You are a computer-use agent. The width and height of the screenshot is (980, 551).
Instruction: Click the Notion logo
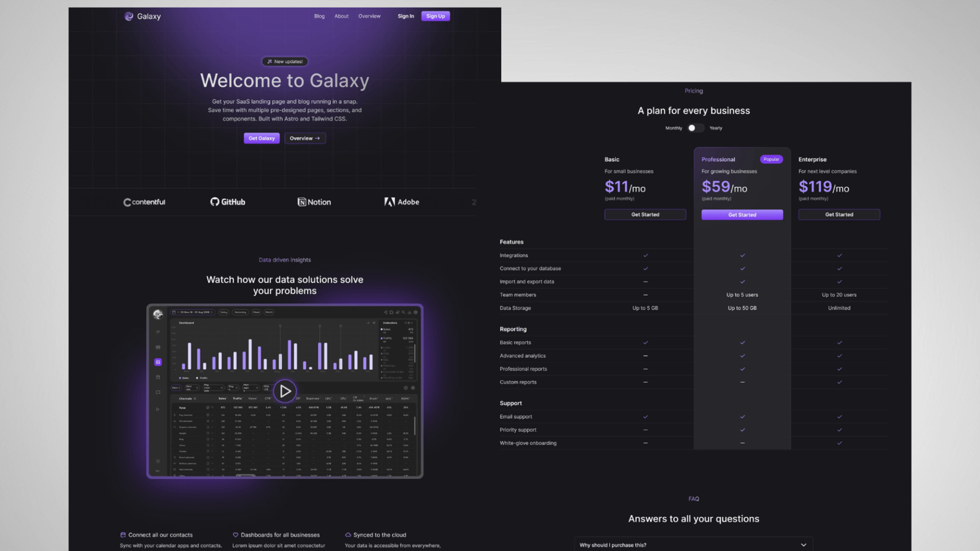pos(314,202)
